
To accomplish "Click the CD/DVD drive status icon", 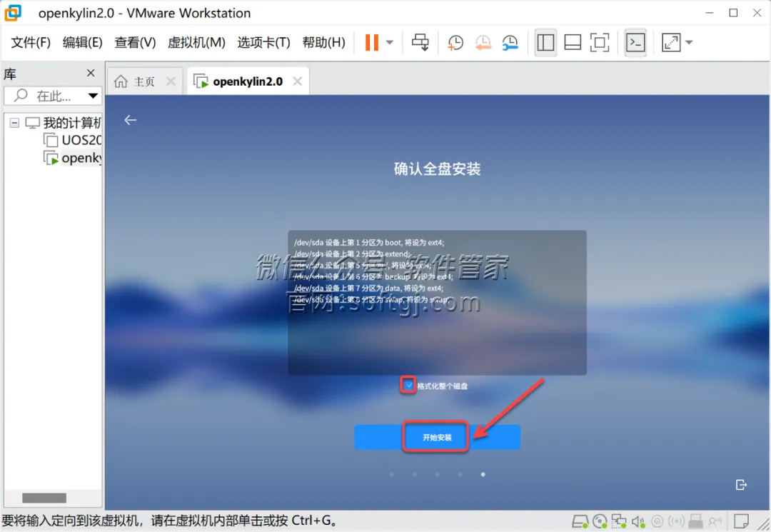I will click(600, 521).
